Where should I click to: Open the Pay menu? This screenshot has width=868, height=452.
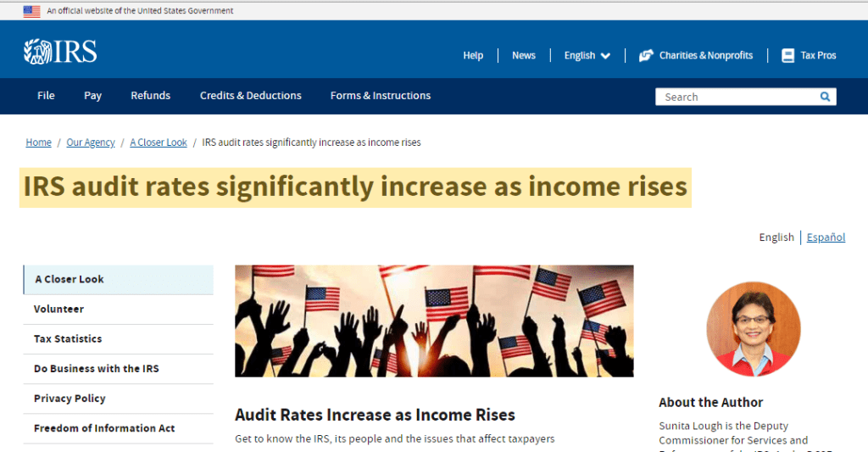click(x=93, y=96)
